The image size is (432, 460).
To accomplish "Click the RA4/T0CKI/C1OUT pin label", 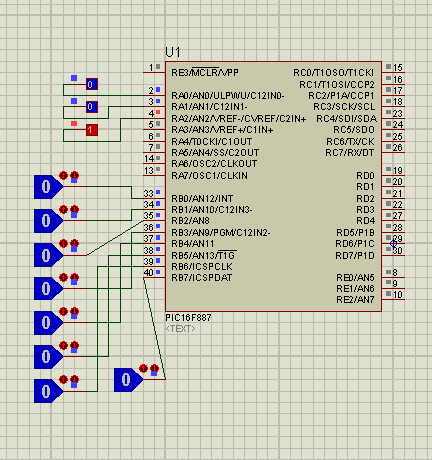I will point(212,141).
